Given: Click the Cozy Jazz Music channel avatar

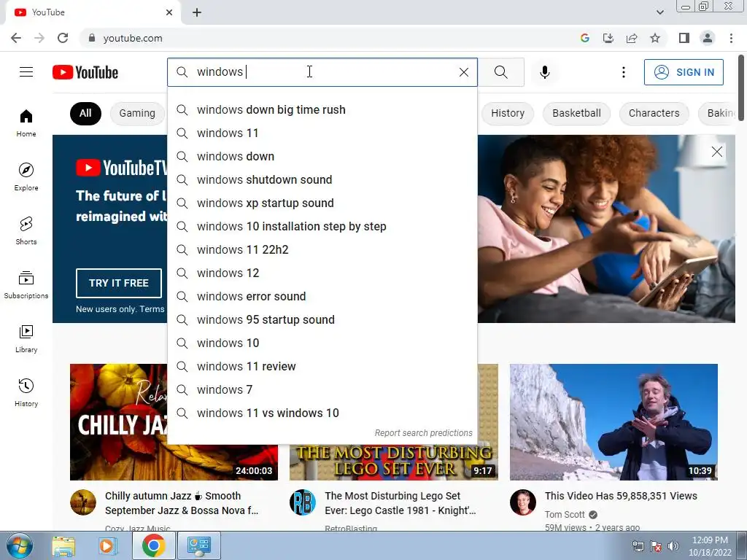Looking at the screenshot, I should [x=83, y=502].
